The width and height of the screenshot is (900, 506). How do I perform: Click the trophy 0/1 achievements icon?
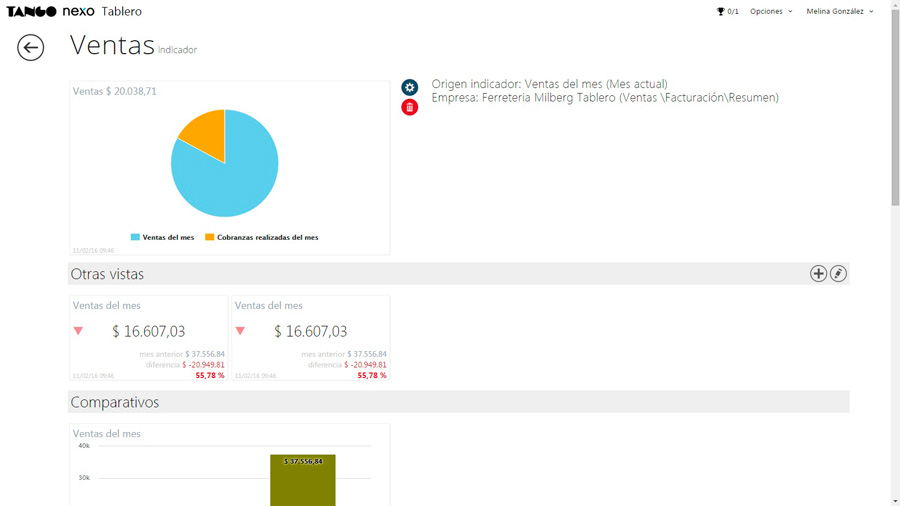click(727, 11)
